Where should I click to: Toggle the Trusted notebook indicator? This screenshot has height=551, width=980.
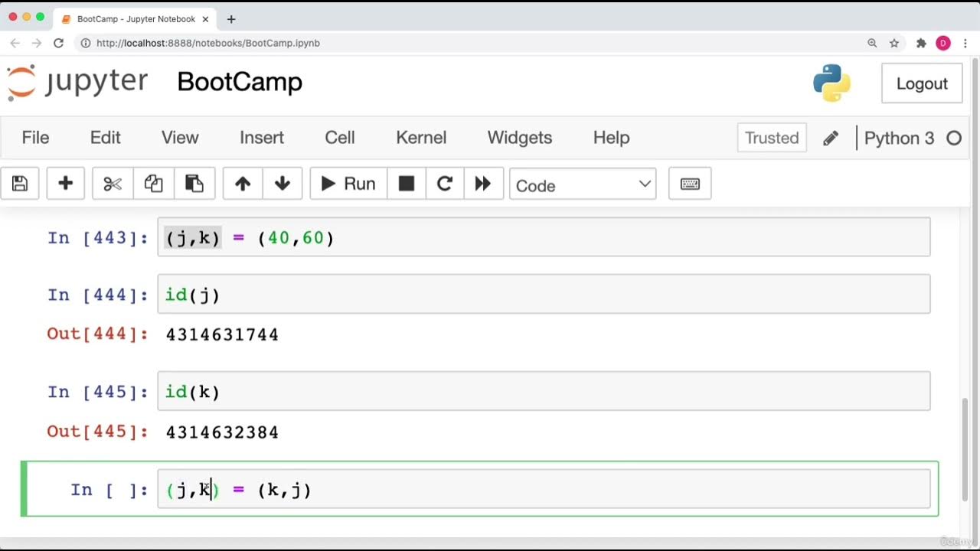point(772,138)
